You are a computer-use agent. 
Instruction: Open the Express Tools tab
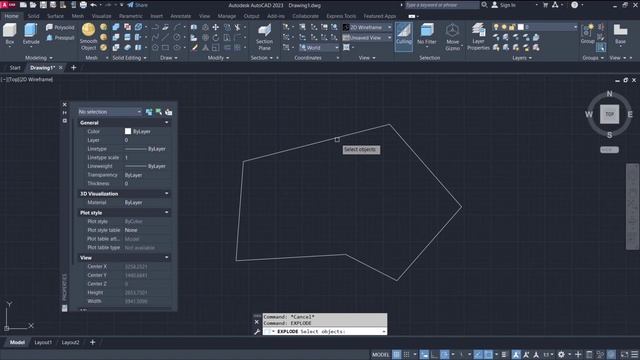pyautogui.click(x=341, y=16)
